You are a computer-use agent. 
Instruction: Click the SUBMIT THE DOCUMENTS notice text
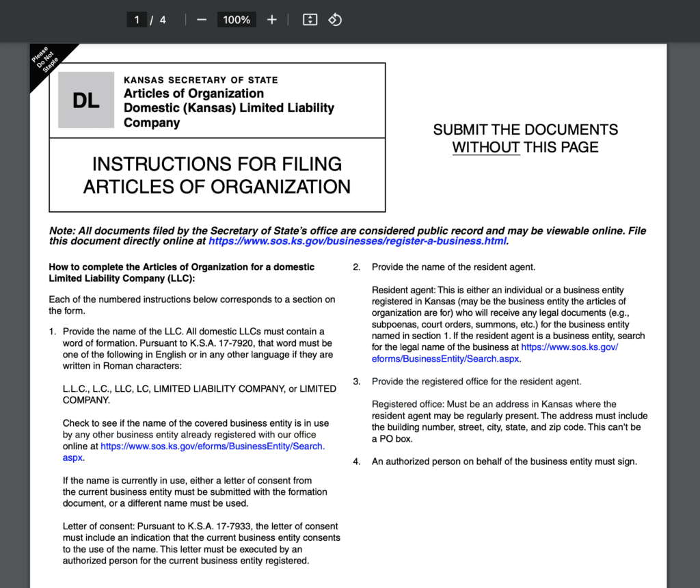point(525,130)
